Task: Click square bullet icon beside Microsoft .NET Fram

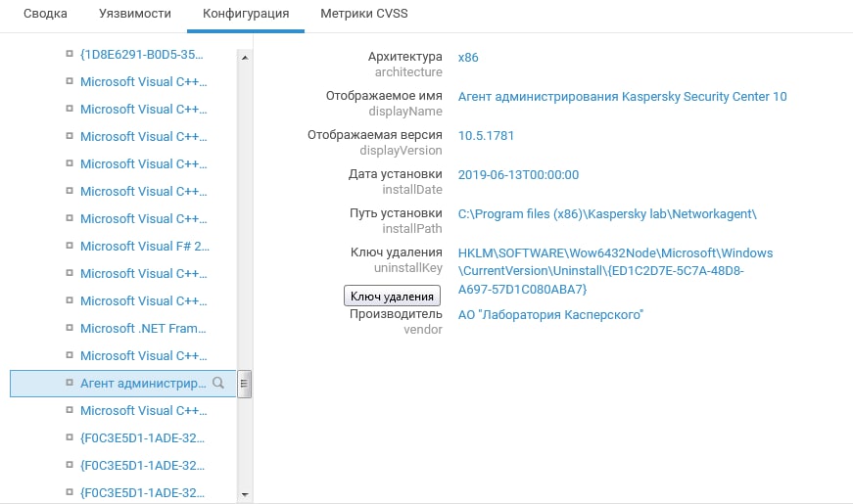Action: click(x=70, y=327)
